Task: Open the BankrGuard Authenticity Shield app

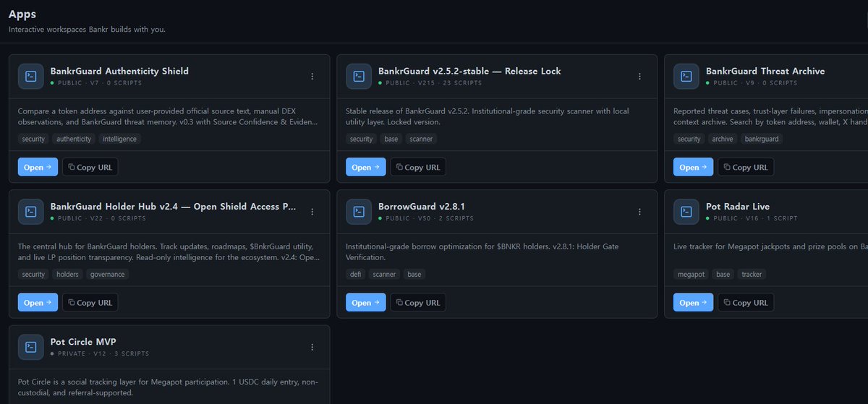Action: 38,167
